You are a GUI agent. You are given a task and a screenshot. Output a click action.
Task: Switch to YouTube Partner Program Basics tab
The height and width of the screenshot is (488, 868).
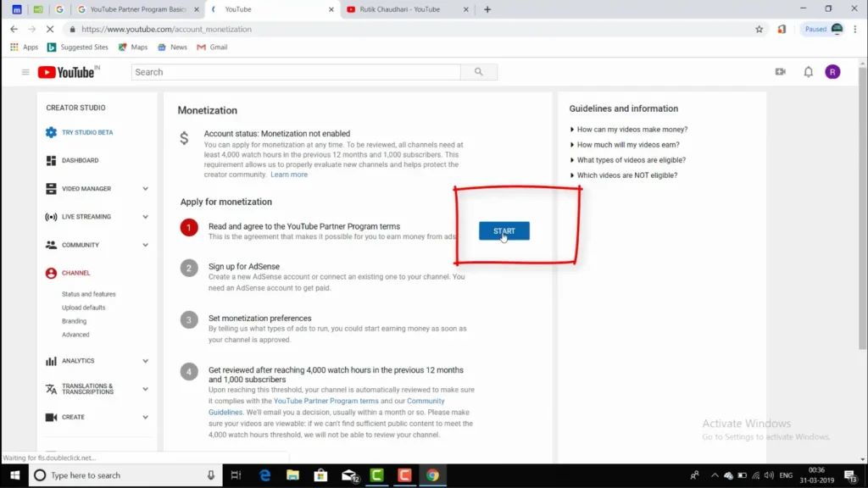click(138, 9)
